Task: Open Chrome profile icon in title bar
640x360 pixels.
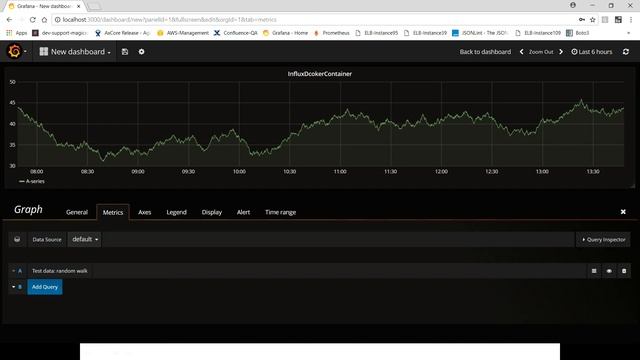Action: click(x=573, y=5)
